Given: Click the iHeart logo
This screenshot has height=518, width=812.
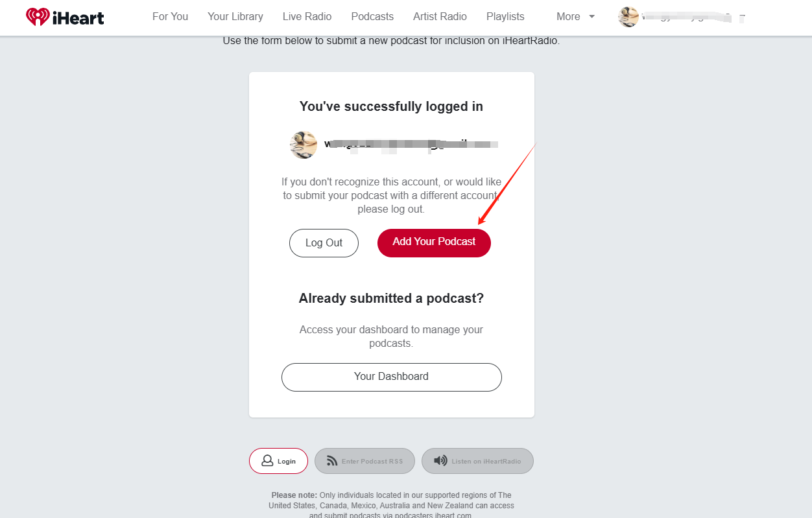Looking at the screenshot, I should coord(65,17).
